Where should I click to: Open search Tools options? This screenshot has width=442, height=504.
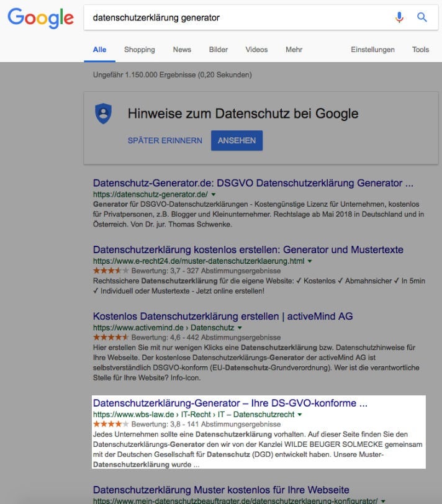coord(420,50)
